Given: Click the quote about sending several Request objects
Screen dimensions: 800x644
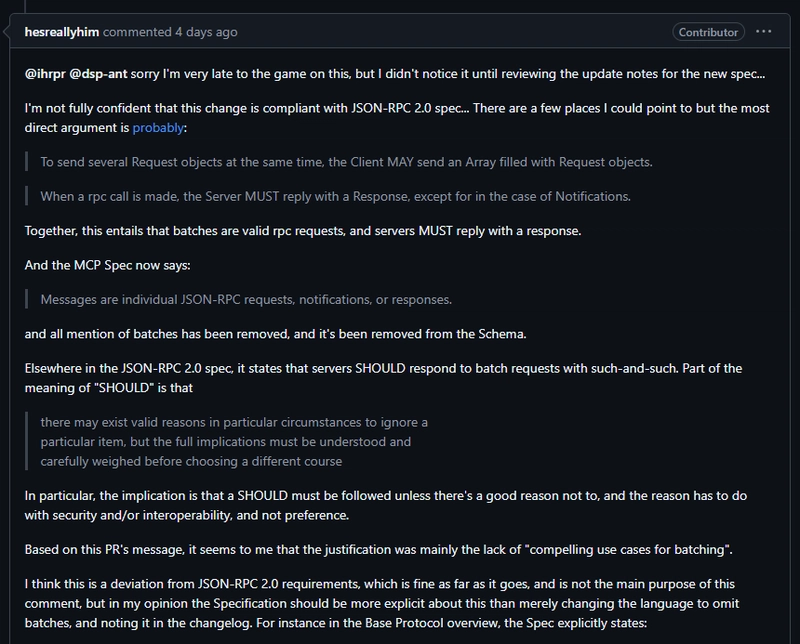Looking at the screenshot, I should 346,161.
